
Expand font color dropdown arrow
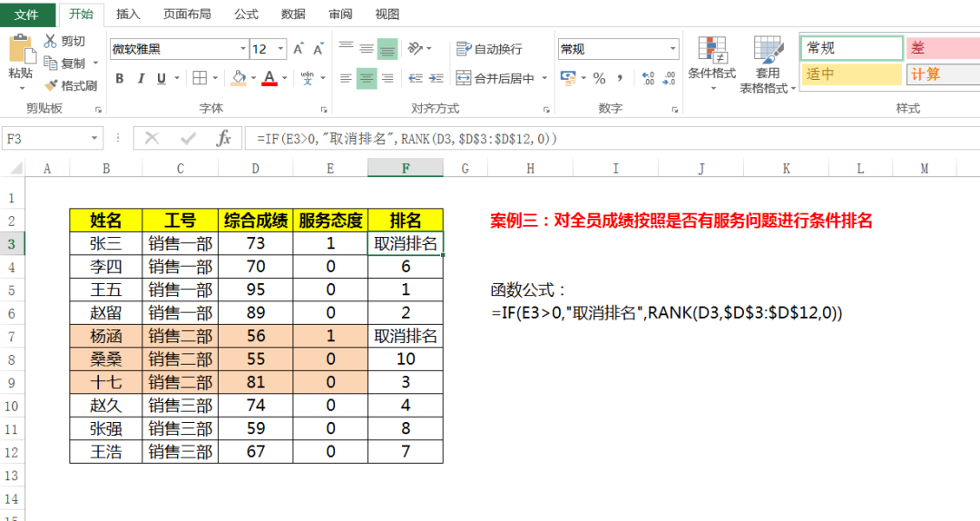point(284,78)
